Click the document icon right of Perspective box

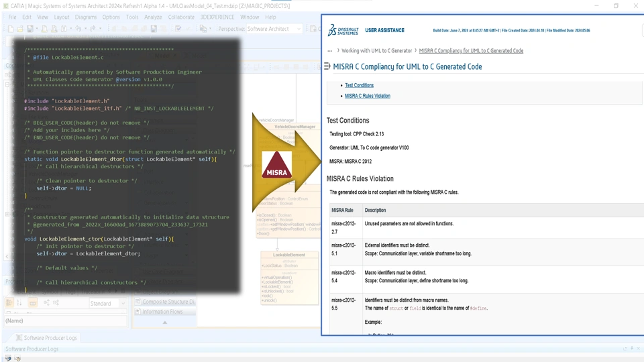coord(313,29)
